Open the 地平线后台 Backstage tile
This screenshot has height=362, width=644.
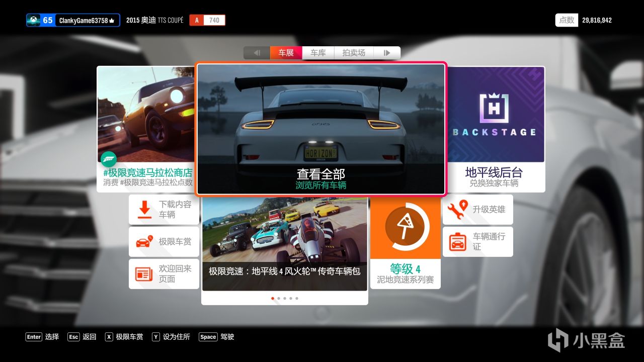click(496, 129)
